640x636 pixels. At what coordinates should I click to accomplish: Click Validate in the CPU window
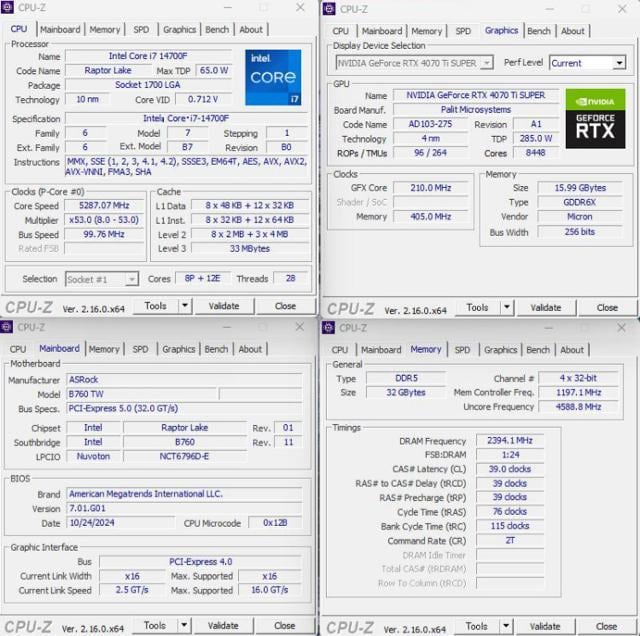click(x=224, y=306)
